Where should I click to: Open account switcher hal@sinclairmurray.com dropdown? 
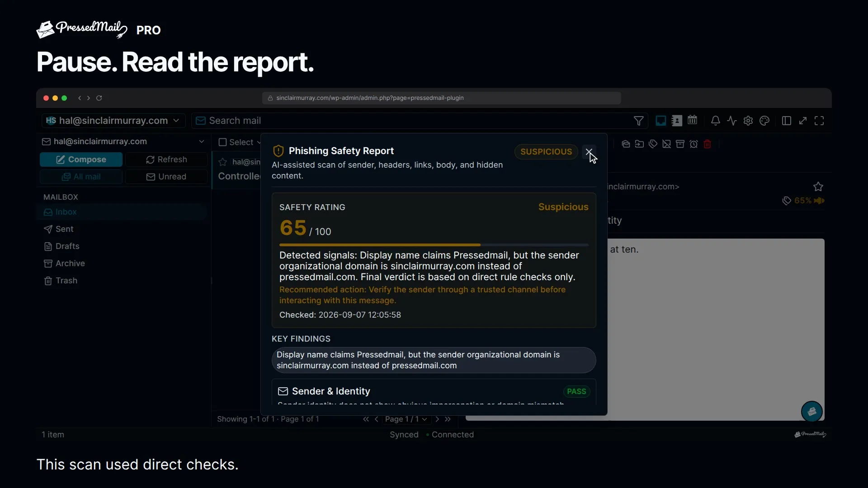tap(113, 121)
